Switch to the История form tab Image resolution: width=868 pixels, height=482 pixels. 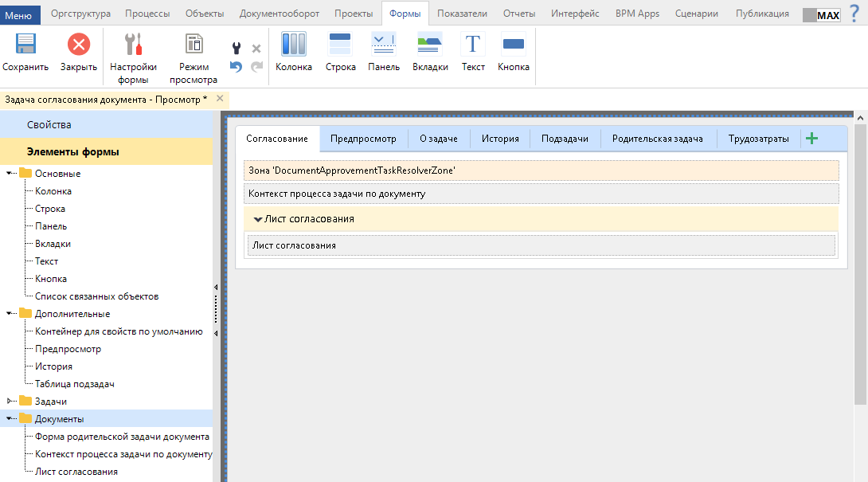click(500, 139)
